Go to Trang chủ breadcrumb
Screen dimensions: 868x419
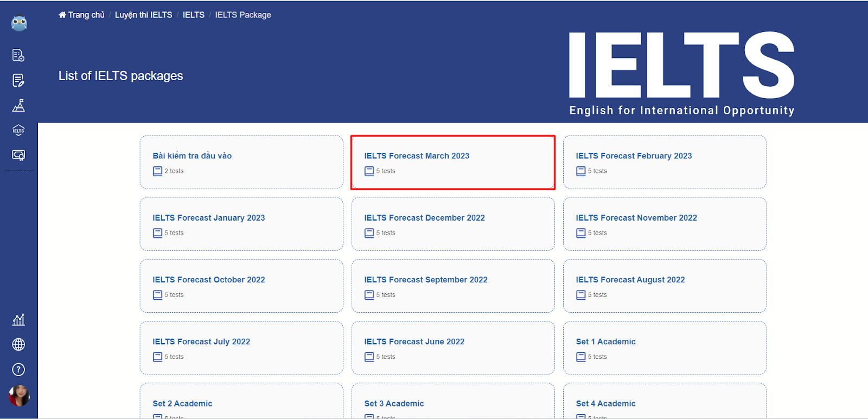tap(81, 15)
